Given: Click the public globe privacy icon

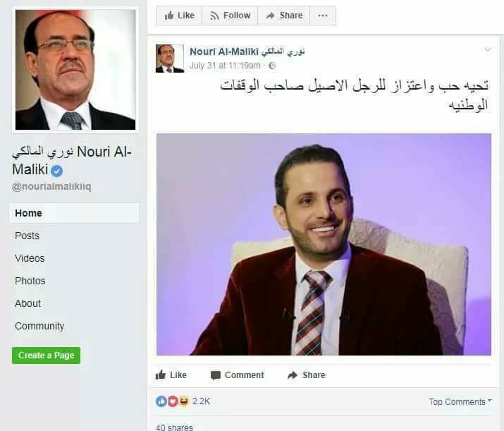Looking at the screenshot, I should (x=272, y=66).
